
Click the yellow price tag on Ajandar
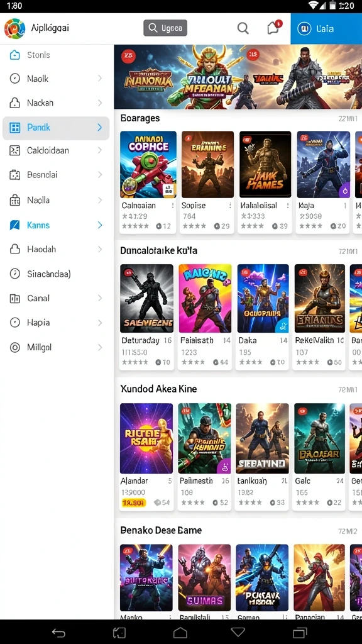[134, 502]
